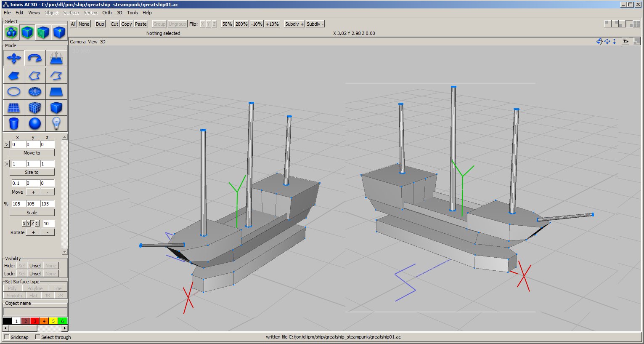Switch to Vertex select mode
Screen dimensions: 644x344
pyautogui.click(x=59, y=32)
